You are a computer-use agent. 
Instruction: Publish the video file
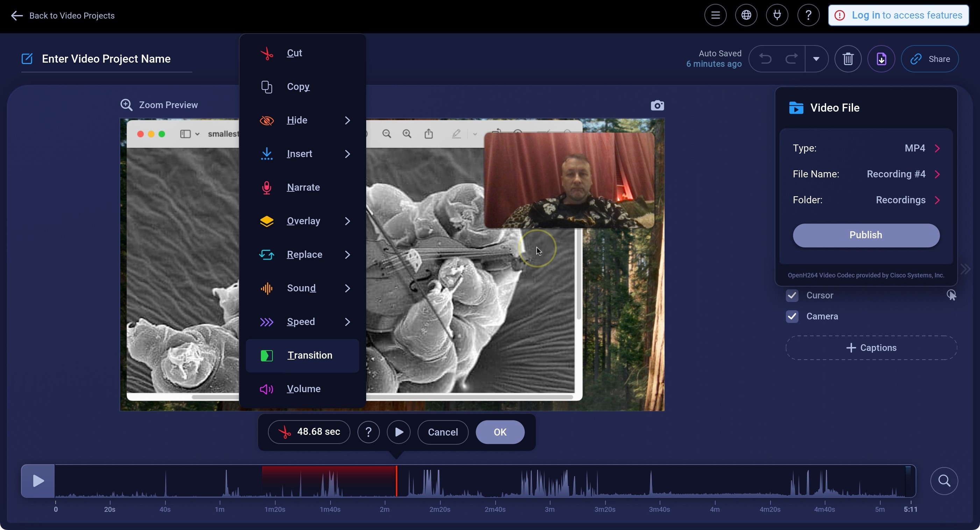click(866, 235)
